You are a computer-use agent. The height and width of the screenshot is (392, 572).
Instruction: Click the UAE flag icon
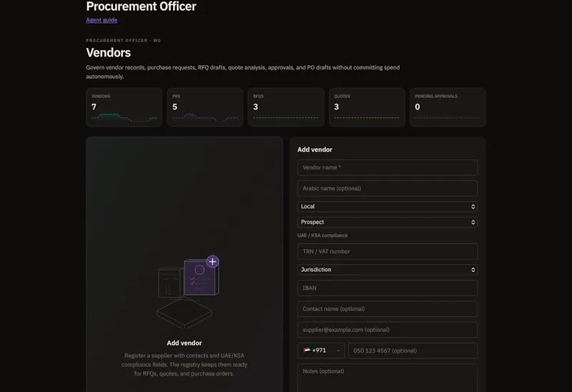307,351
